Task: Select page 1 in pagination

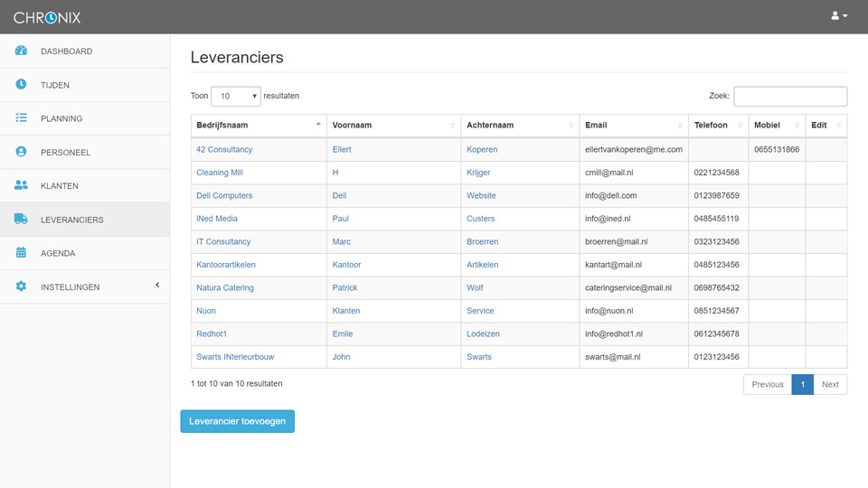Action: [x=802, y=385]
